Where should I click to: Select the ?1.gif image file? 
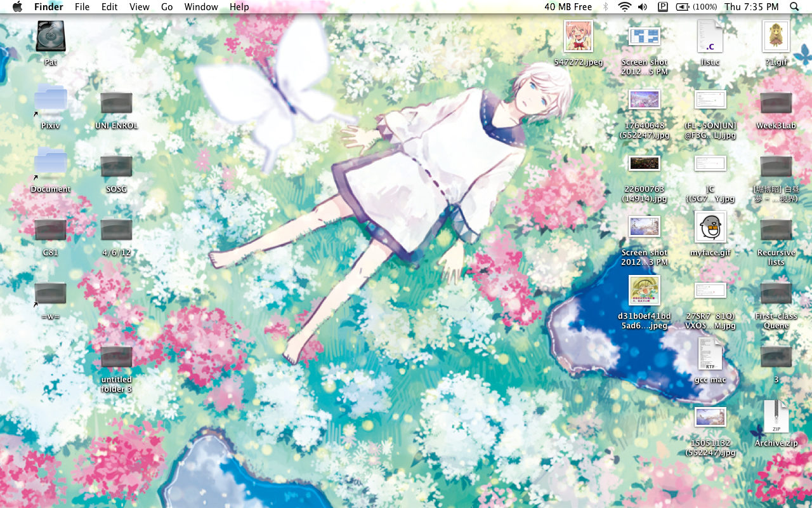pyautogui.click(x=776, y=36)
